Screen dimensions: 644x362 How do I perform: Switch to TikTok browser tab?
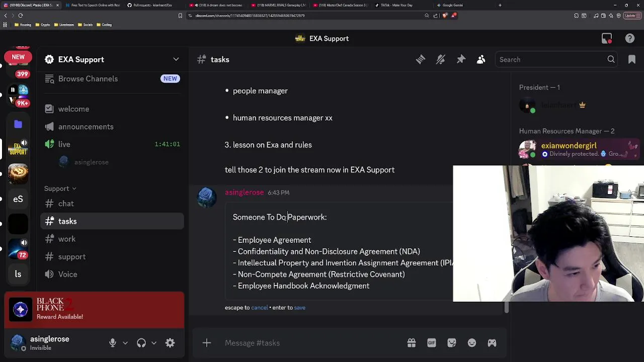pyautogui.click(x=396, y=5)
